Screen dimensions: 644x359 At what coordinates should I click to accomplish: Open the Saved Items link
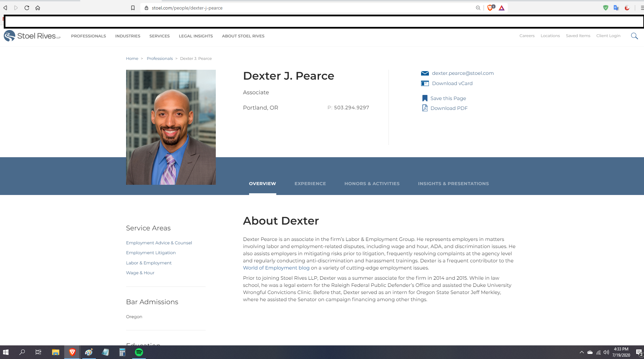578,36
